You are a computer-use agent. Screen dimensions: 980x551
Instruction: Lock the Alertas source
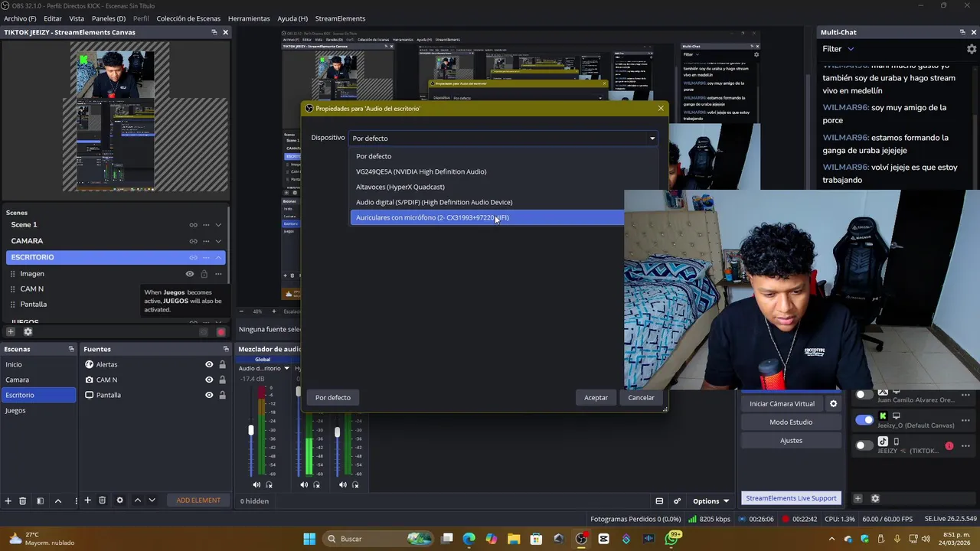pos(222,364)
